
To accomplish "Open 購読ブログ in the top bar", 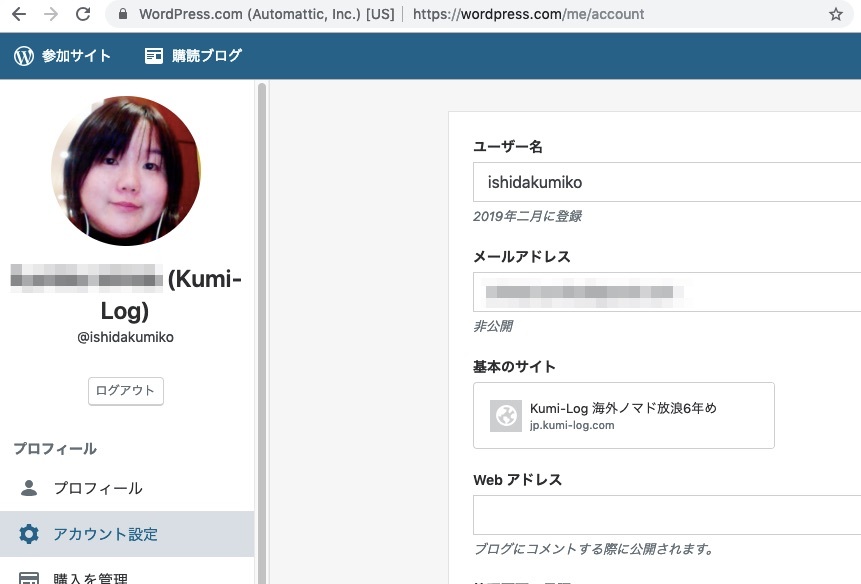I will coord(193,55).
